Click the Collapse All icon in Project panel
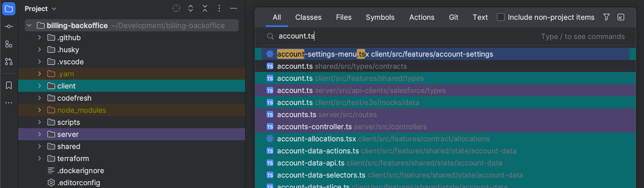This screenshot has height=188, width=644. coord(205,8)
